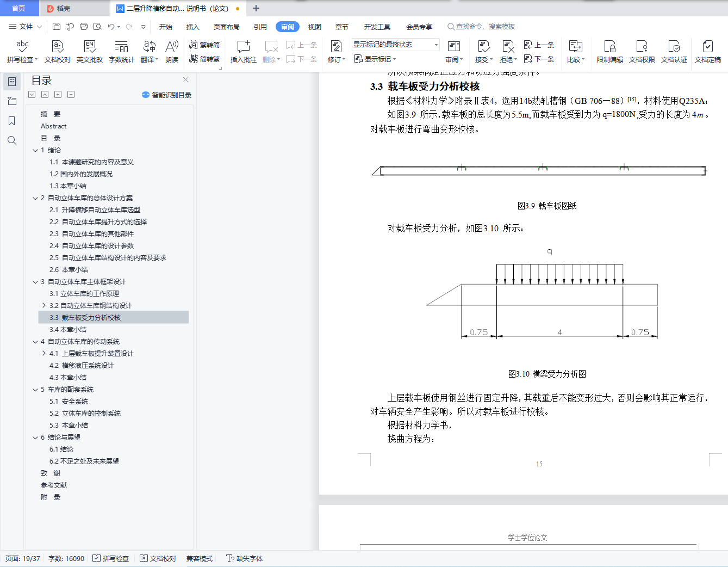Viewport: 728px width, 567px height.
Task: Convert text with 简转繁
Action: pyautogui.click(x=204, y=59)
